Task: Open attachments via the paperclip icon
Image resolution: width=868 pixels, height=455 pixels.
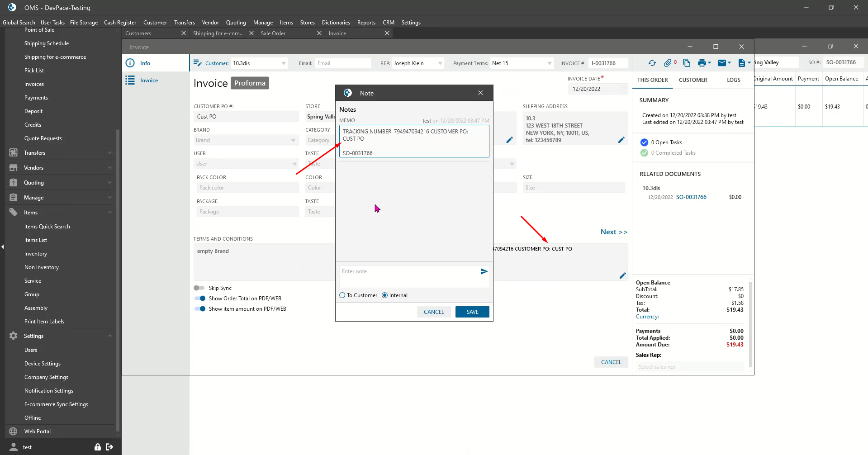Action: click(668, 63)
